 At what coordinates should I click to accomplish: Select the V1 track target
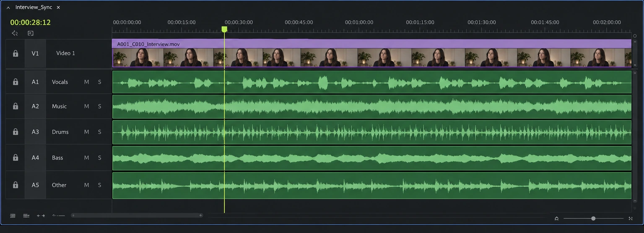pos(35,53)
